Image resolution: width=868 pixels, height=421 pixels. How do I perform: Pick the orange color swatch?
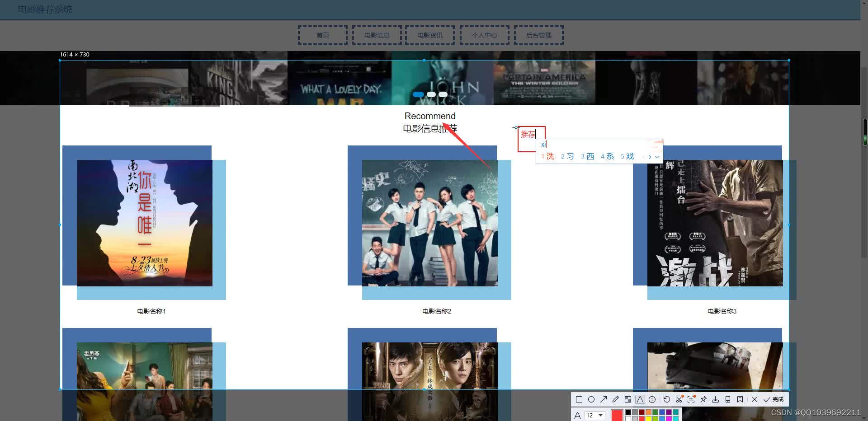click(x=648, y=412)
